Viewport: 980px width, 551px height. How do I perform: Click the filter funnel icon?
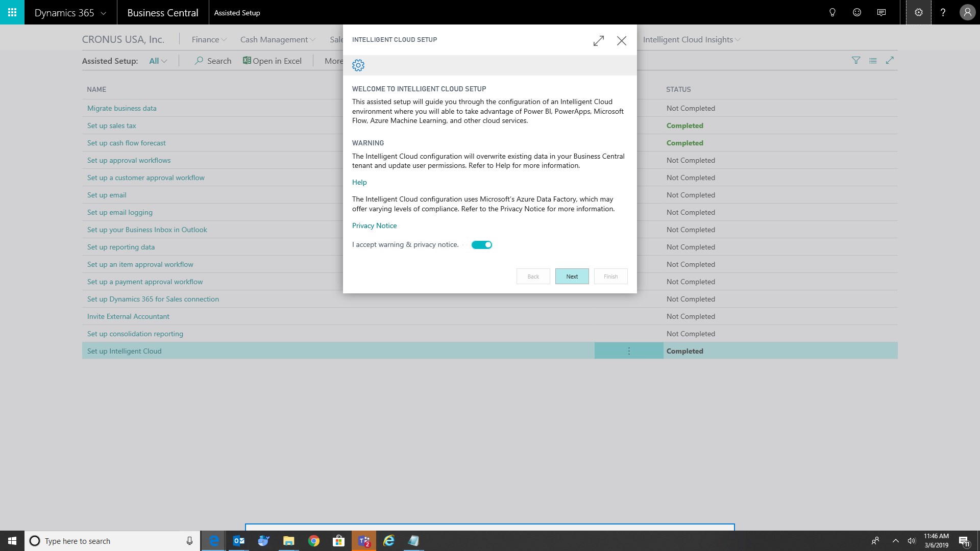click(856, 60)
